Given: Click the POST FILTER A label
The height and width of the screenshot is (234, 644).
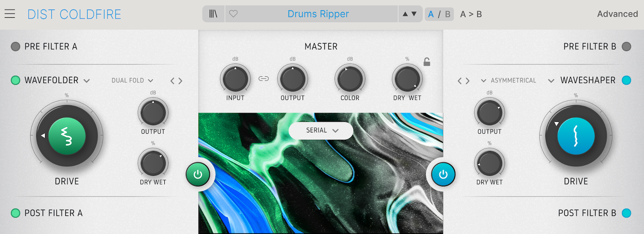Looking at the screenshot, I should (x=54, y=213).
